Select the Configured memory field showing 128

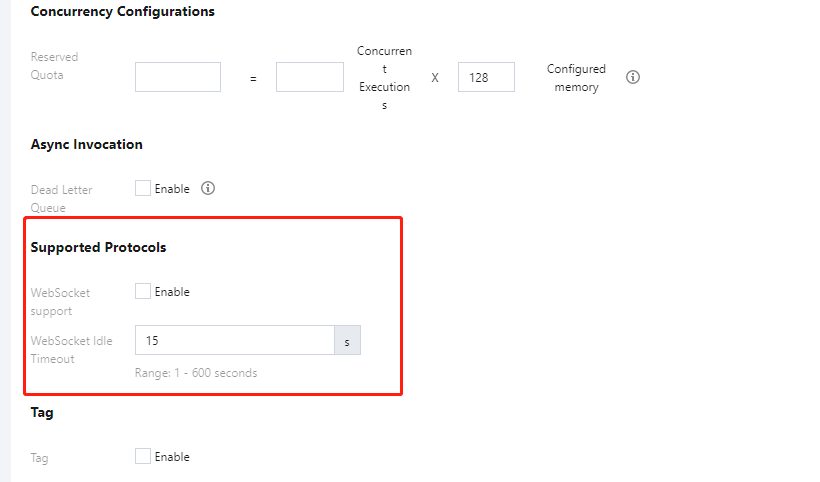click(486, 77)
